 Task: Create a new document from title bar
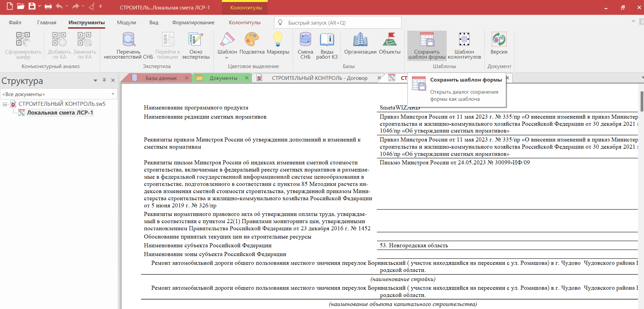[9, 6]
